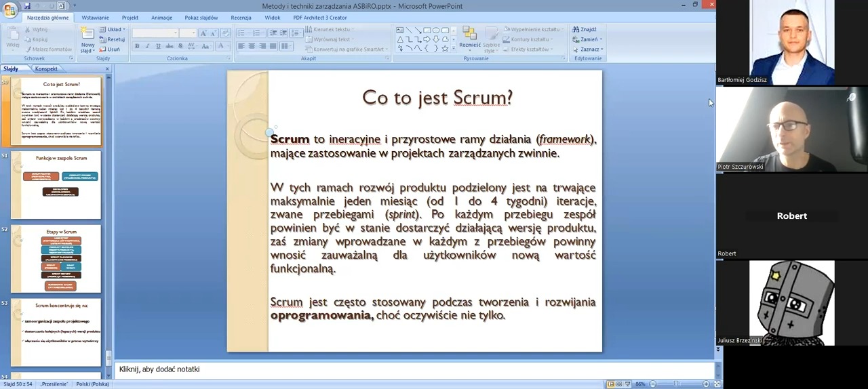Click Usuń to delete slide

(110, 49)
